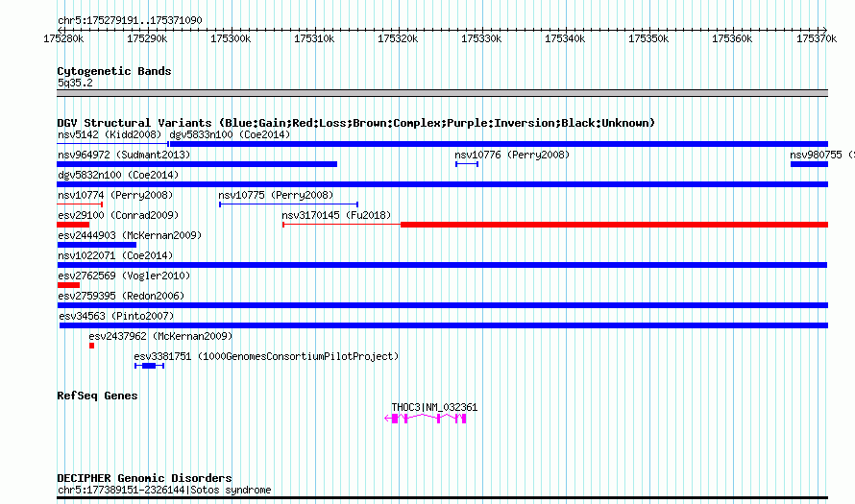Image resolution: width=855 pixels, height=504 pixels.
Task: Click the 175320k ruler tick label
Action: coord(398,38)
